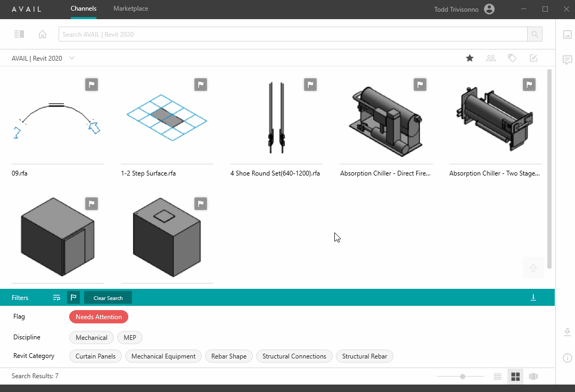Viewport: 575px width, 392px height.
Task: Switch to filmstrip view icon
Action: [x=533, y=376]
